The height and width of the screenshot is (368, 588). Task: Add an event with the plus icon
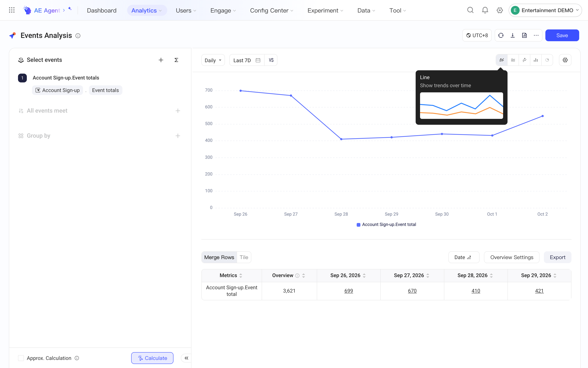[x=161, y=60]
